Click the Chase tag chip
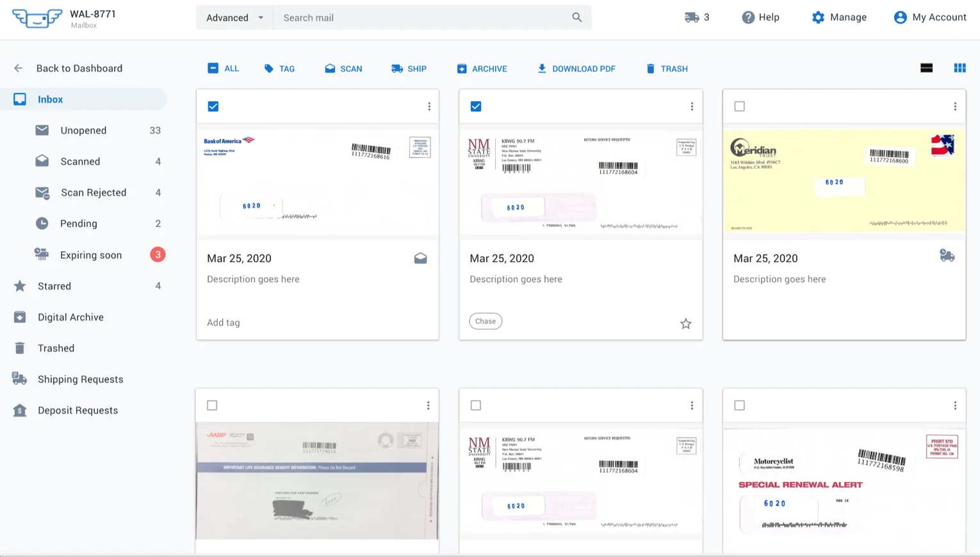This screenshot has width=980, height=557. point(486,321)
